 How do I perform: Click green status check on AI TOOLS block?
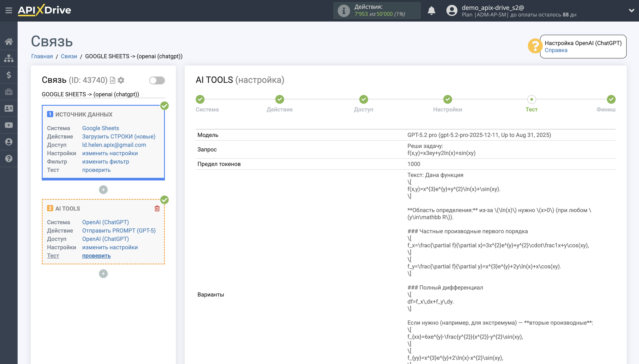164,200
